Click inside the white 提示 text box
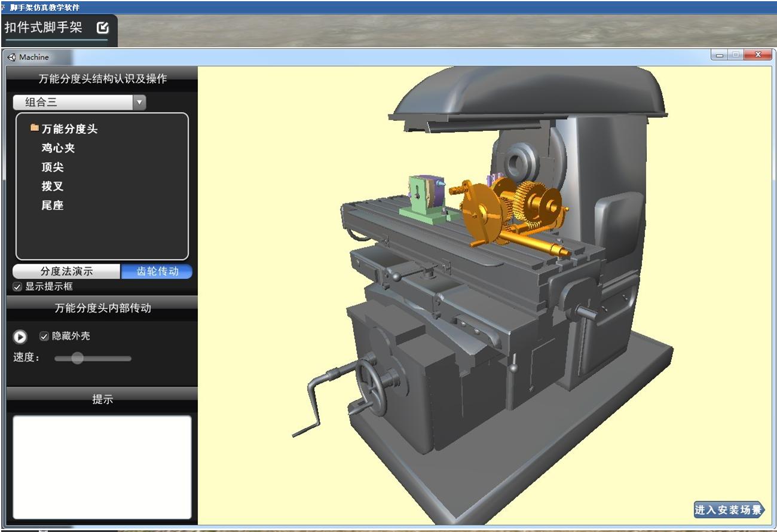777x532 pixels. pyautogui.click(x=102, y=466)
